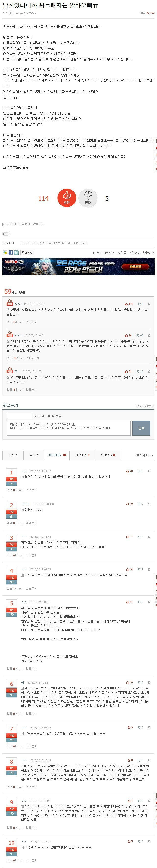Viewport: 157px width, 868px height.
Task: Click the gray thumbs-down 반대 button
Action: click(88, 198)
